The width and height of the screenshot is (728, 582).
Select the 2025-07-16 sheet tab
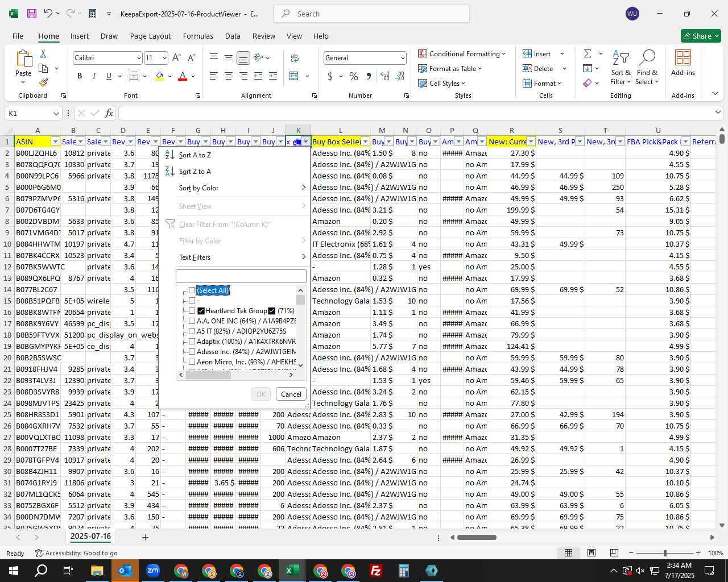tap(90, 537)
